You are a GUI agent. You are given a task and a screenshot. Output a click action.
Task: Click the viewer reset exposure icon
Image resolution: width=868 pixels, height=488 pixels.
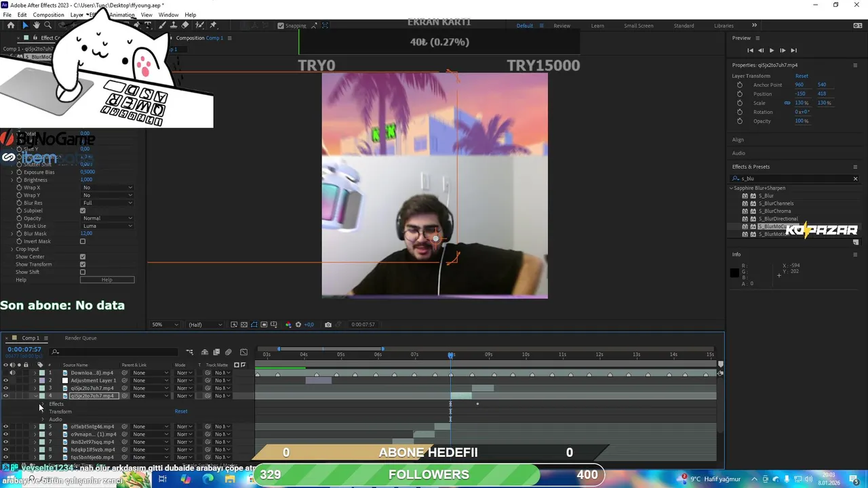coord(298,325)
